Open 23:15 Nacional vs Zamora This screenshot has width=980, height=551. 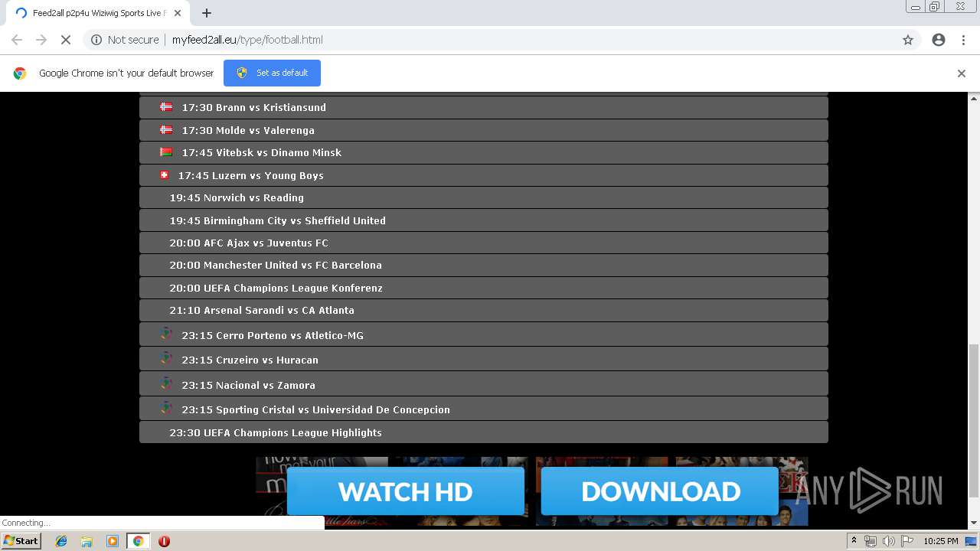pos(484,384)
